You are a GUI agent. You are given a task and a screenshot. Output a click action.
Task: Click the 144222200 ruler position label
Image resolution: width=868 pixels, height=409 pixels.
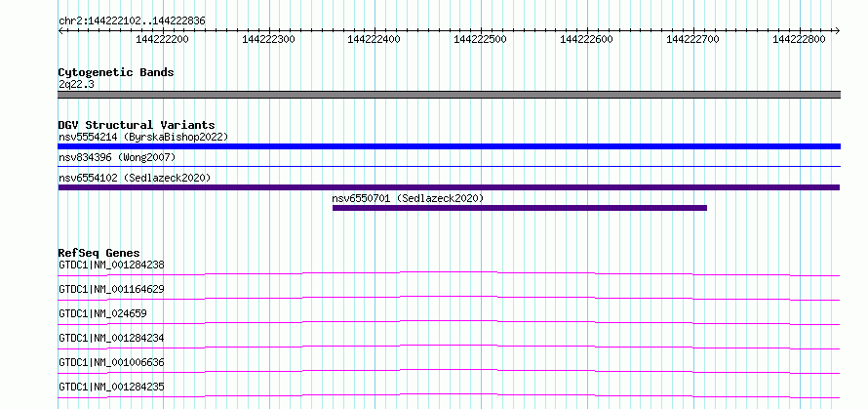162,39
